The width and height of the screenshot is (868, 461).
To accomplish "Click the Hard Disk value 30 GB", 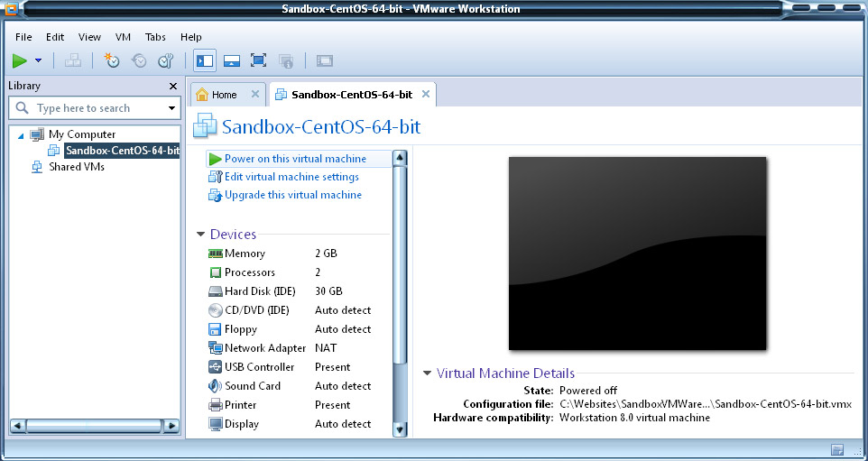I will [328, 291].
